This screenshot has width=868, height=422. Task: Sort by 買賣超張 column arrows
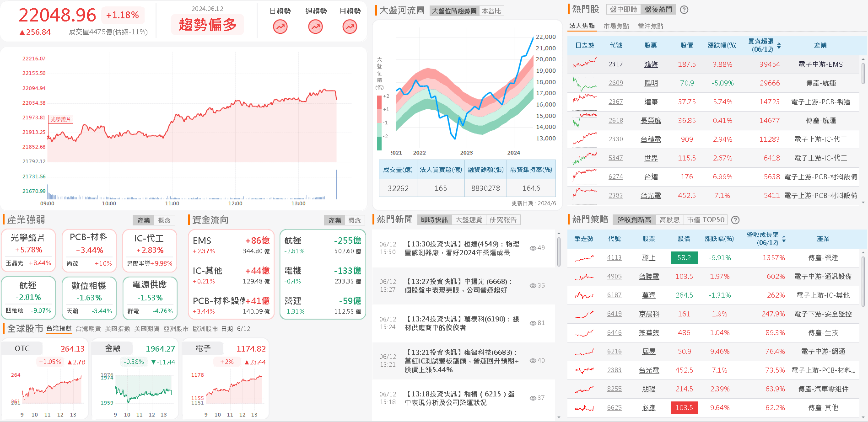(x=779, y=46)
